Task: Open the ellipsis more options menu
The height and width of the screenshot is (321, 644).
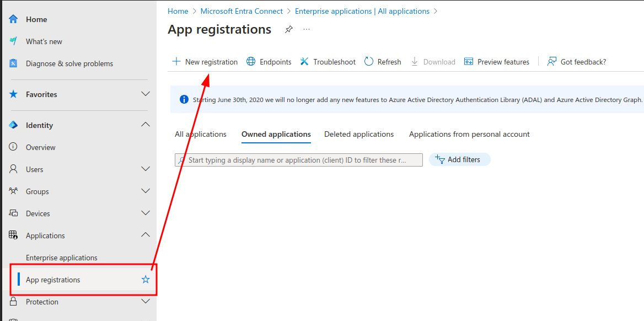Action: click(x=307, y=30)
